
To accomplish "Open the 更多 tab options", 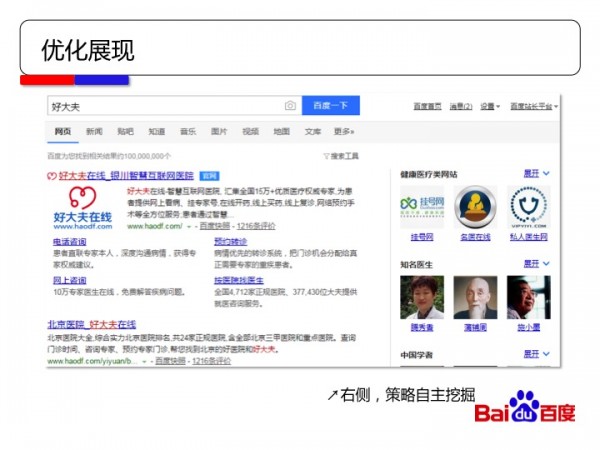I will tap(343, 131).
